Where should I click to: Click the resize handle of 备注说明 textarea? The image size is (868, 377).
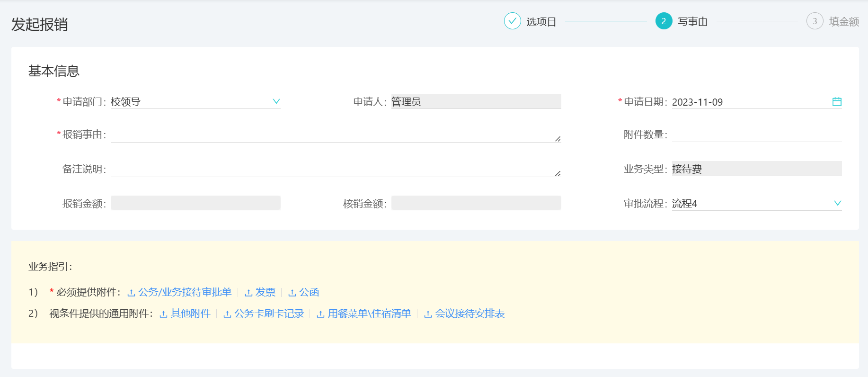[x=558, y=173]
